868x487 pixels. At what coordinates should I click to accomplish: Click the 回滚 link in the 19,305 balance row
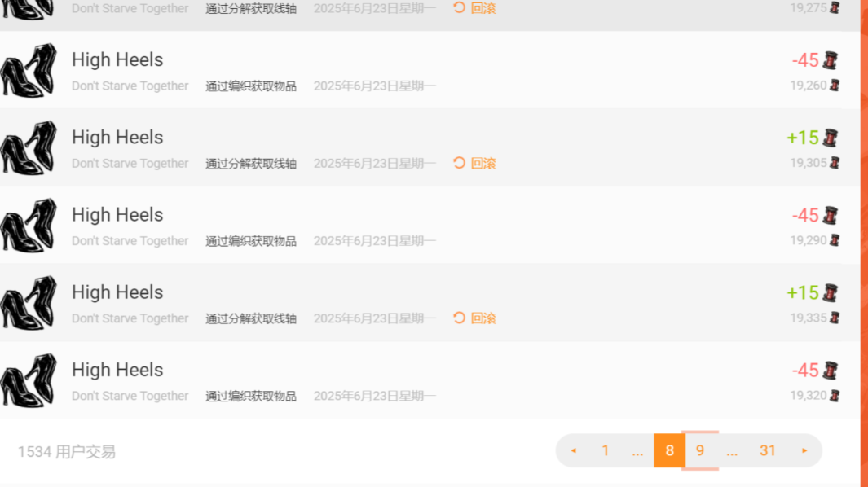pyautogui.click(x=483, y=163)
